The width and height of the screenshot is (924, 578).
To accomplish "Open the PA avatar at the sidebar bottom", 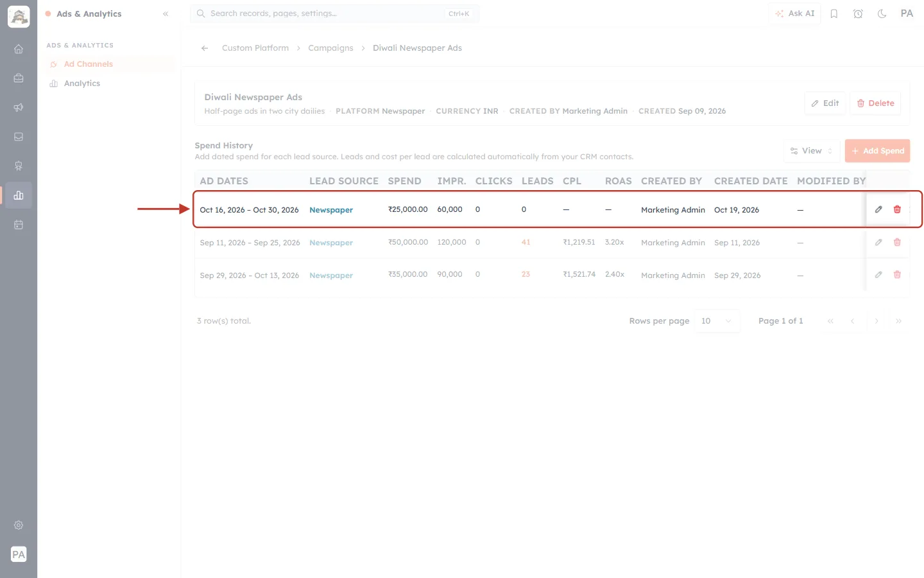I will pyautogui.click(x=19, y=554).
